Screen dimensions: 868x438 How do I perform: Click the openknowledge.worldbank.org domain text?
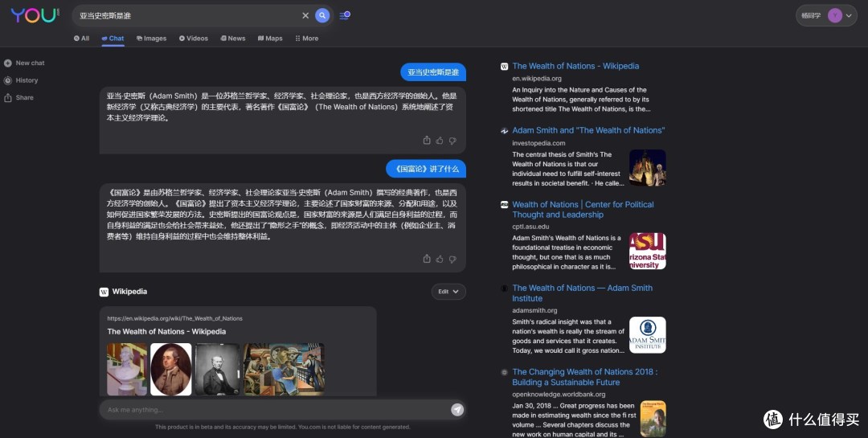click(x=559, y=395)
